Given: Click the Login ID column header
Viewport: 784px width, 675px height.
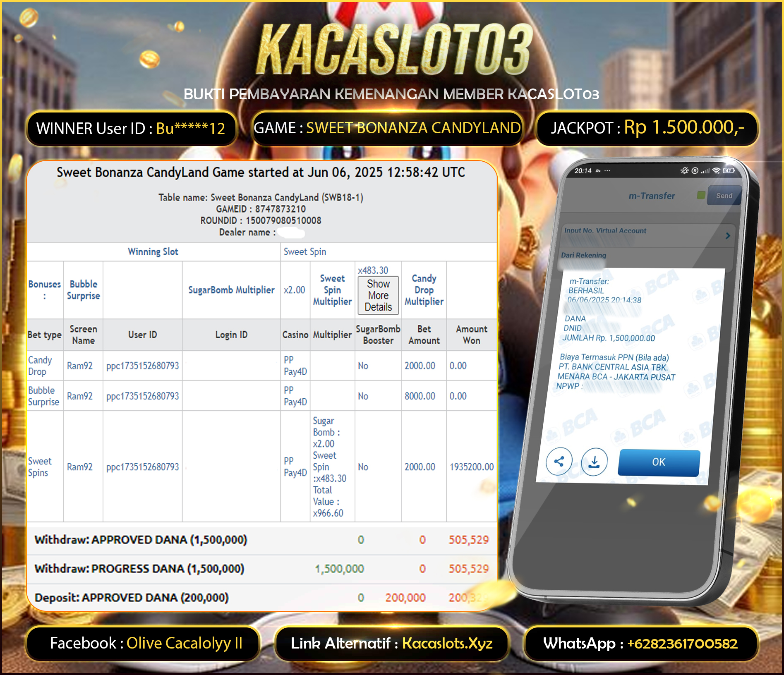Looking at the screenshot, I should click(231, 335).
